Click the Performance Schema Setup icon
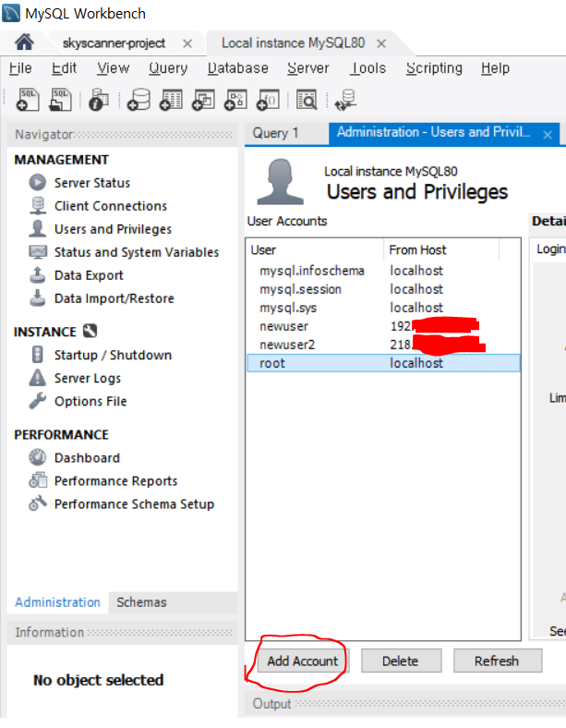 38,504
